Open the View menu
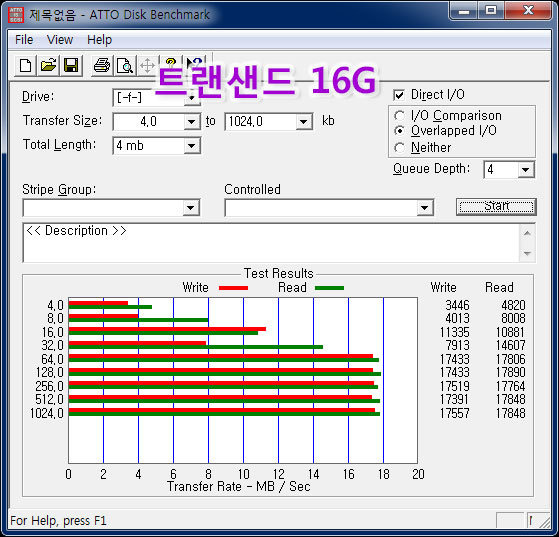Image resolution: width=559 pixels, height=537 pixels. [x=60, y=40]
